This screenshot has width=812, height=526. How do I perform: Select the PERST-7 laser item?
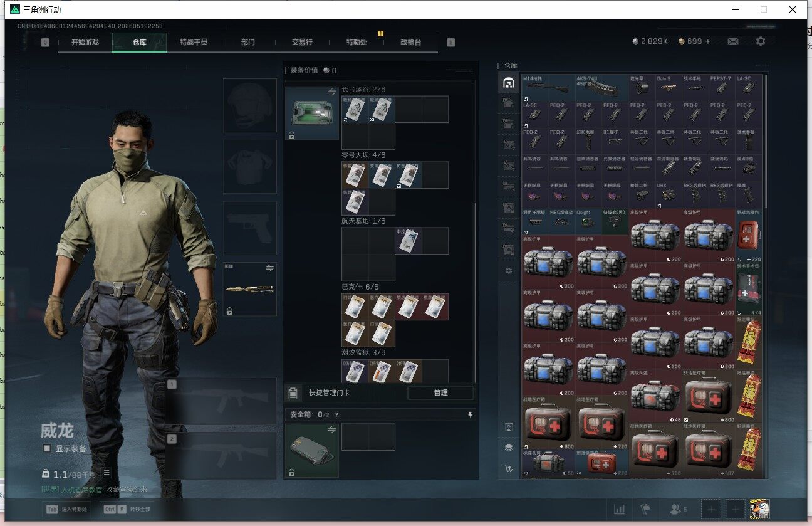722,88
